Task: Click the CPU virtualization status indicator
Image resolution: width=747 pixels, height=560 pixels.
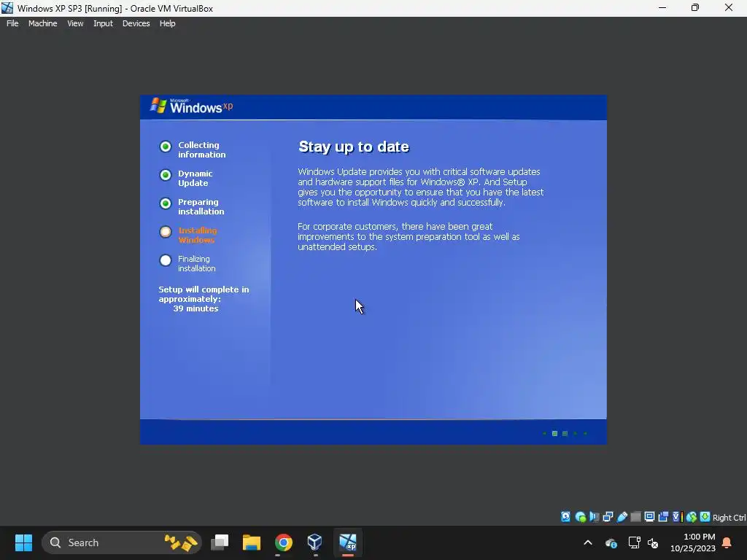Action: pos(678,517)
